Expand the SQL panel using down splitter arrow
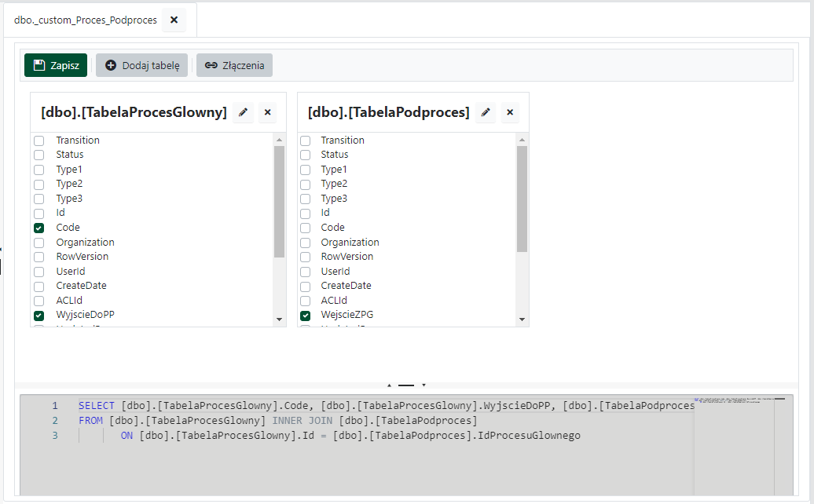Screen dimensions: 814x504 pos(423,385)
